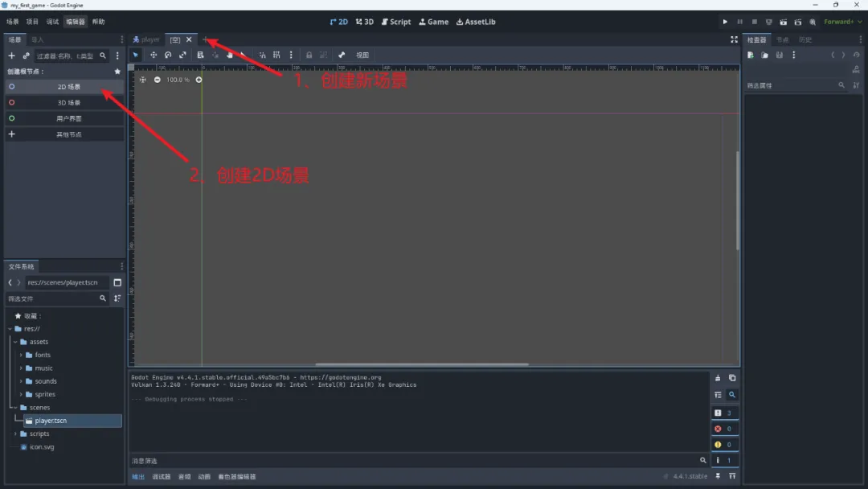Screen dimensions: 868x489
Task: Select player.tscn in the filesystem
Action: 72,421
